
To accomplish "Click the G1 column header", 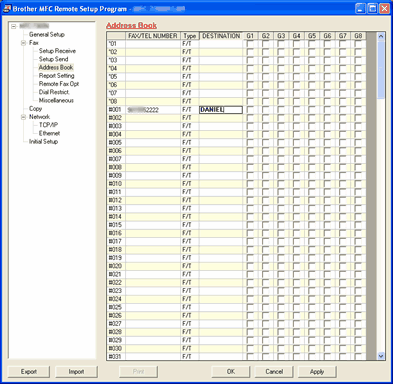I will pyautogui.click(x=250, y=36).
